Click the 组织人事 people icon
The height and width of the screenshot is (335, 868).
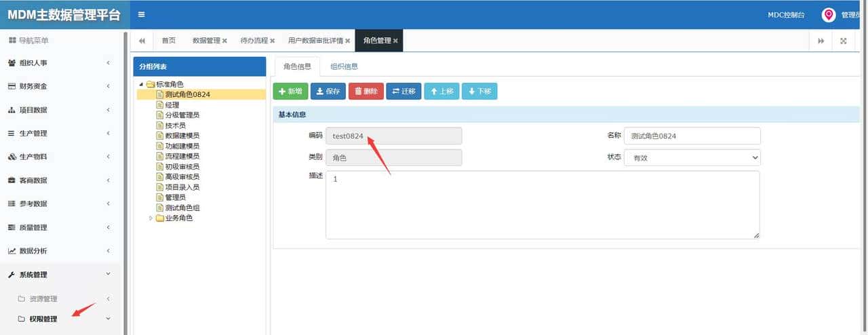click(x=12, y=63)
